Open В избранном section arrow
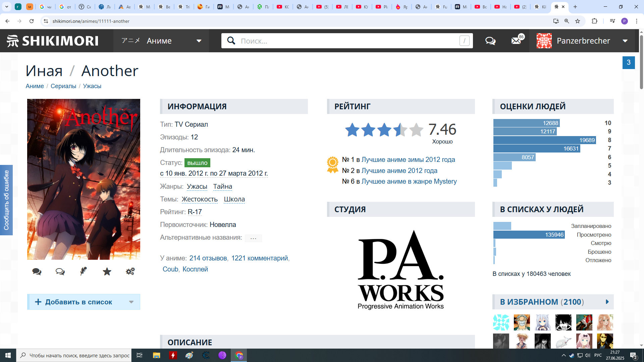This screenshot has height=362, width=644. point(607,302)
